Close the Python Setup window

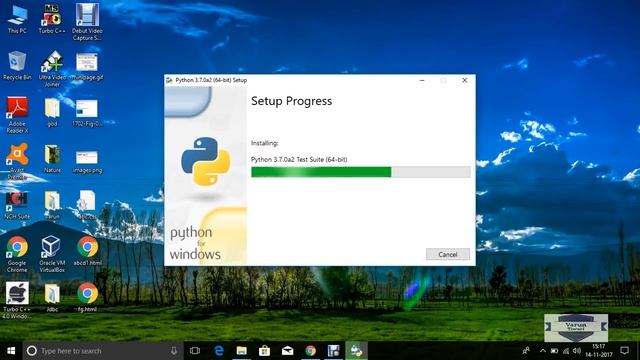464,80
